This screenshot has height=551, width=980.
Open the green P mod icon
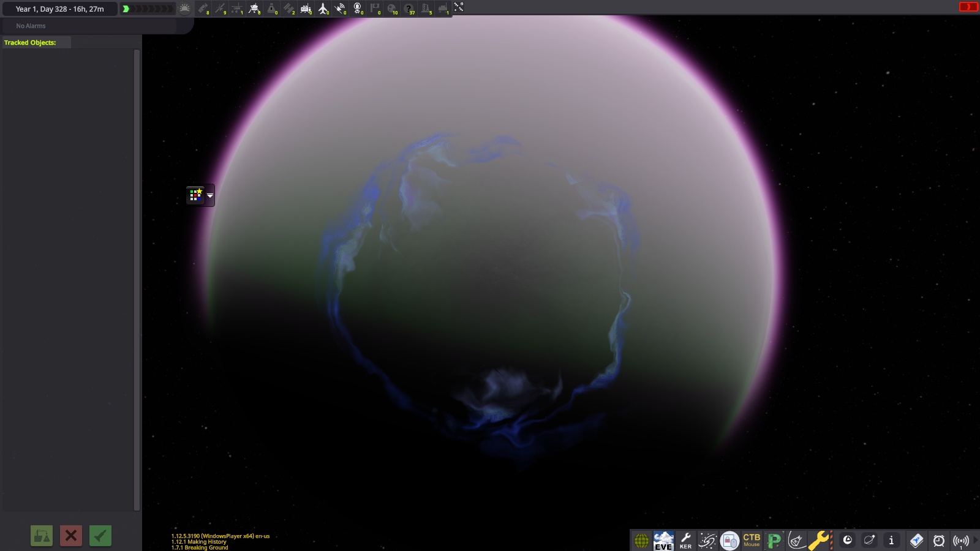pos(774,541)
